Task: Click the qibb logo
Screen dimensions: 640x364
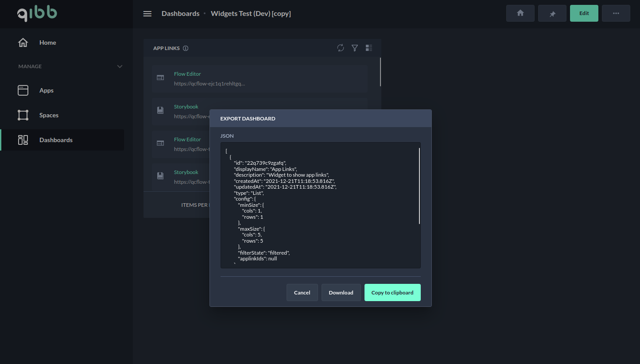Action: pos(37,14)
